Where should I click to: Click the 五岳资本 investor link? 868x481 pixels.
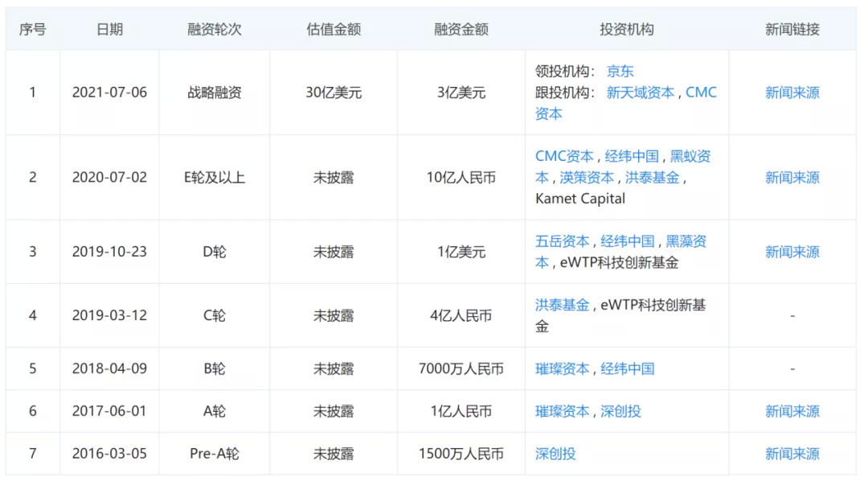tap(562, 241)
